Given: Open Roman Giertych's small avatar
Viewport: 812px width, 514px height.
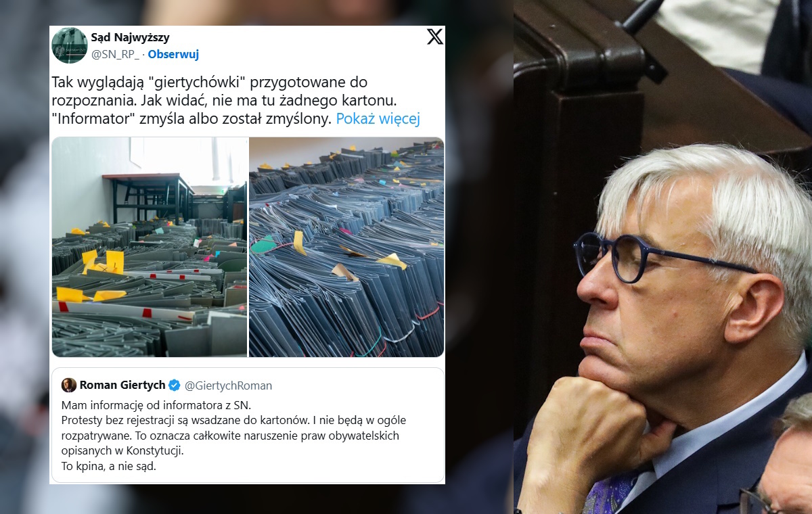Looking at the screenshot, I should [x=68, y=385].
